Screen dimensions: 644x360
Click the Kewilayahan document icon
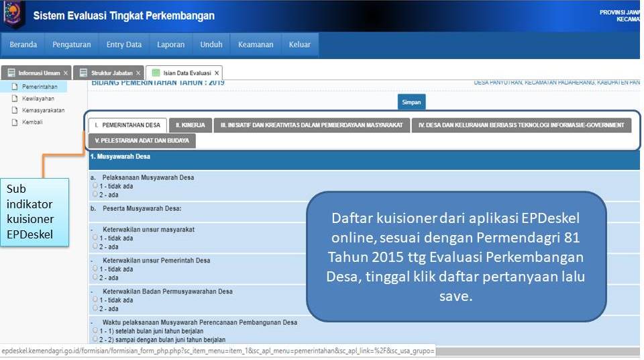click(x=15, y=99)
